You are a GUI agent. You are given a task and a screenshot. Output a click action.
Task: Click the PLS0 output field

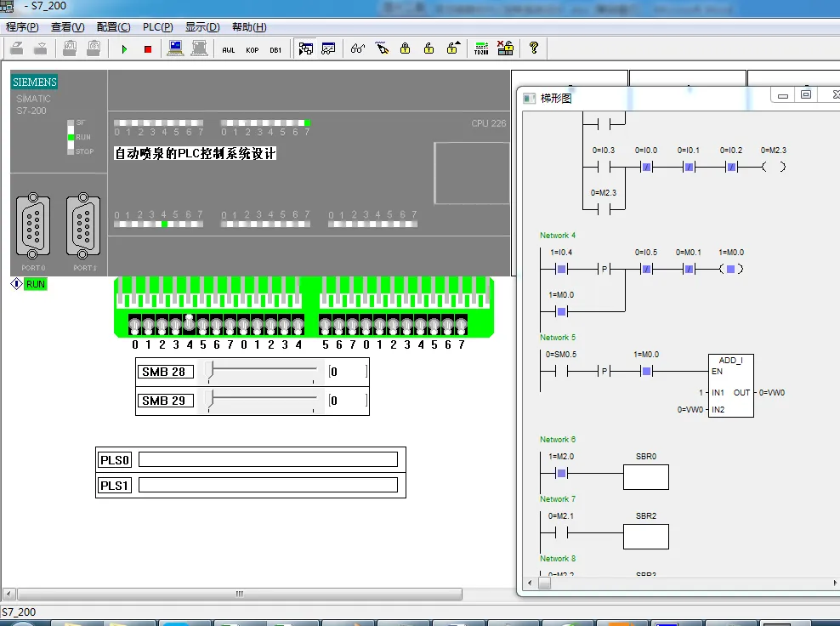click(x=268, y=460)
